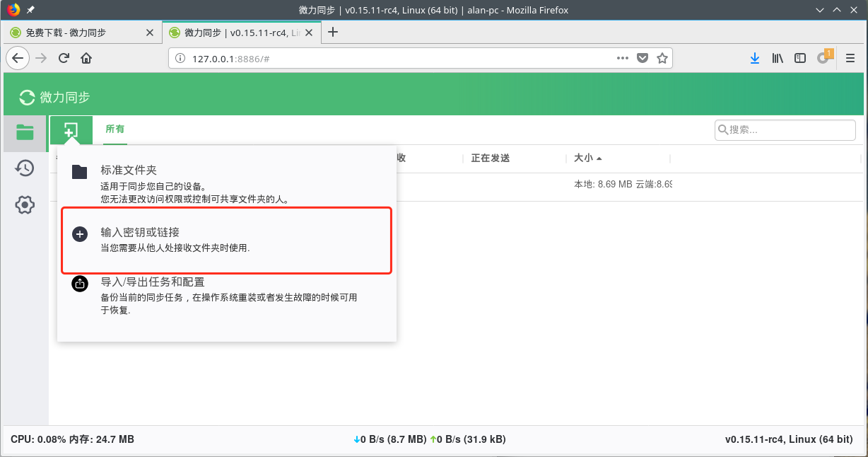Open the sync history sidebar icon
The width and height of the screenshot is (868, 457).
pyautogui.click(x=25, y=168)
